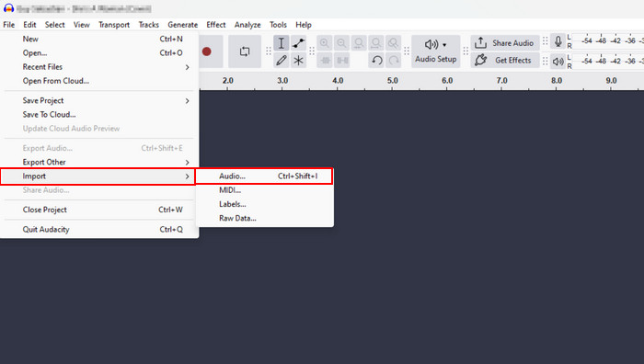Screen dimensions: 644x364
Task: Click the 8.0 mark on timeline ruler
Action: [557, 81]
